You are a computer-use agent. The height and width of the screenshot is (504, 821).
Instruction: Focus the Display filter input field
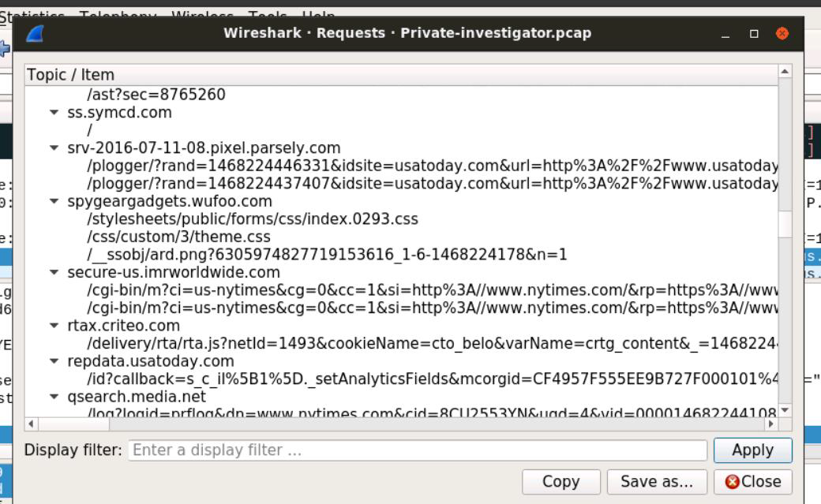coord(417,450)
